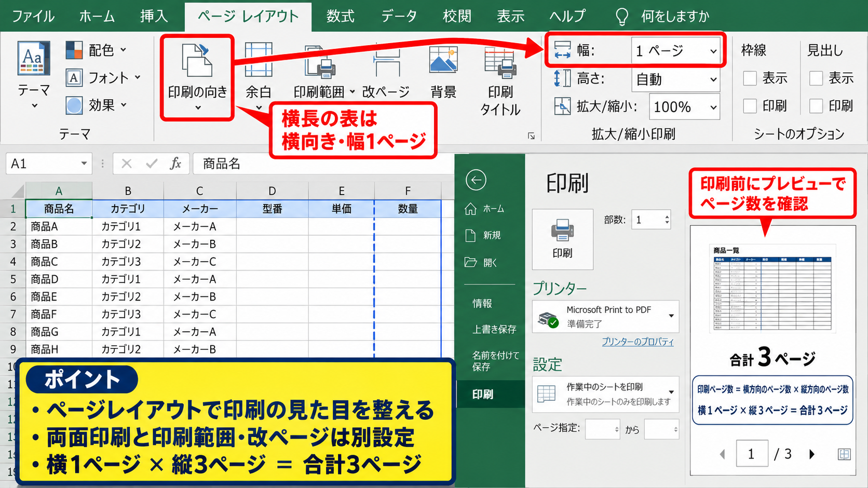This screenshot has width=868, height=488.
Task: Select 情報 in backstage menu
Action: point(482,303)
